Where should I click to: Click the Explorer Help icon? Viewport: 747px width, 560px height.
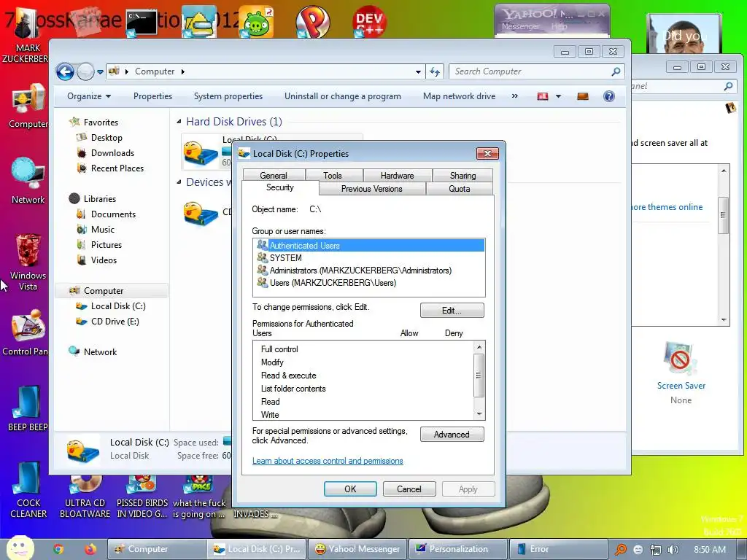(609, 97)
